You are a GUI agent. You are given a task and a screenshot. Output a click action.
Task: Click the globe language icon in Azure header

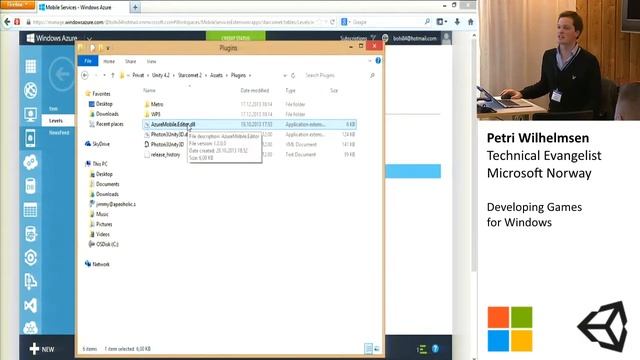pos(385,38)
